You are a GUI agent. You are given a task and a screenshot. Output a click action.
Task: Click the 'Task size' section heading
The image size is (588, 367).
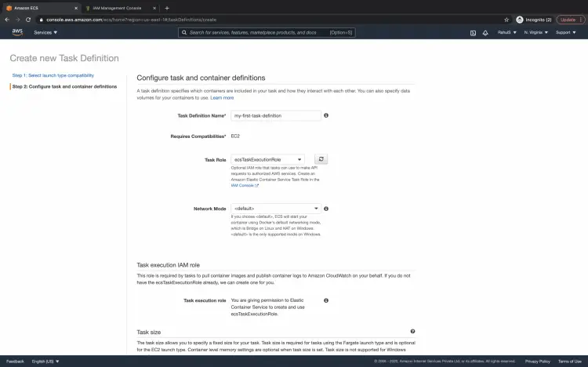[148, 332]
